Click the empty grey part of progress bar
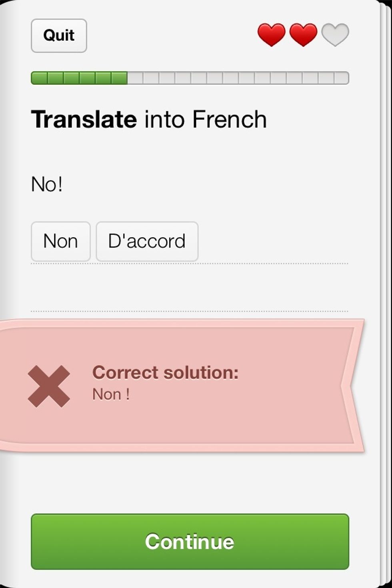 coord(238,78)
